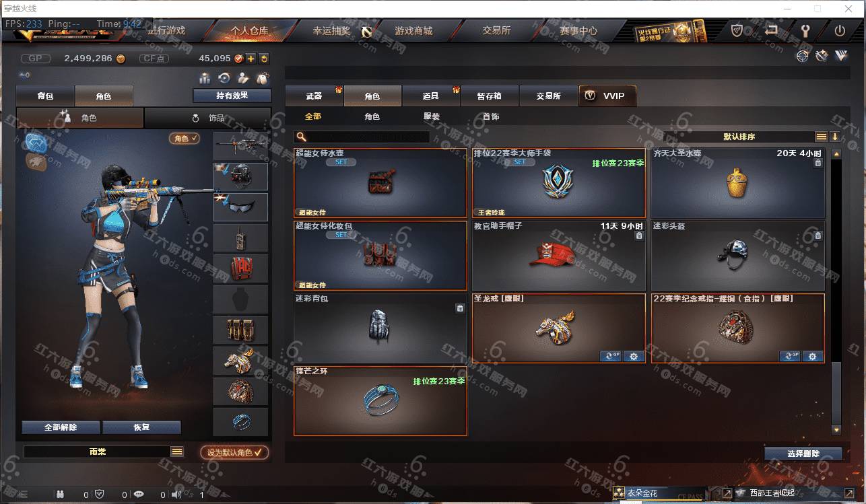
Task: Click trash icon on 迷彩背包 item
Action: (x=460, y=308)
